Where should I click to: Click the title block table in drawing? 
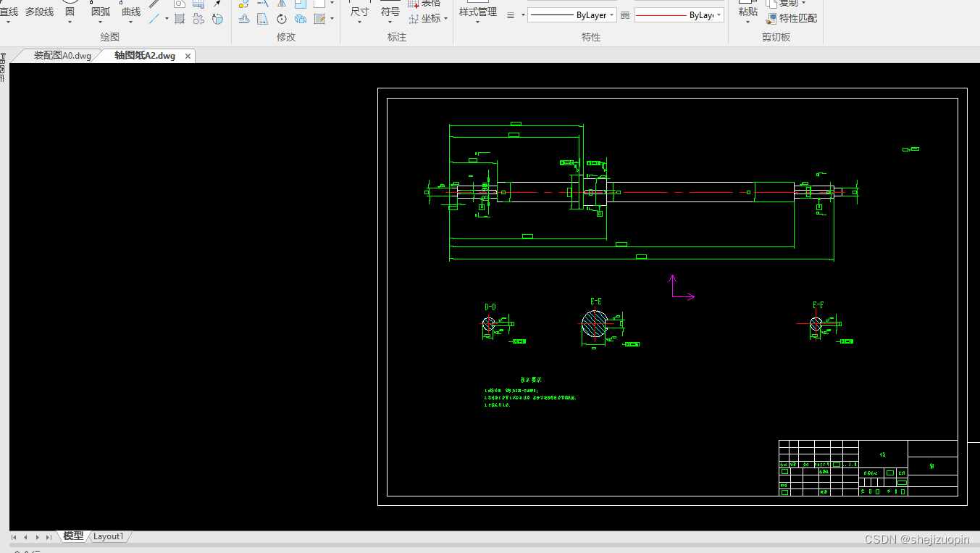pos(868,467)
